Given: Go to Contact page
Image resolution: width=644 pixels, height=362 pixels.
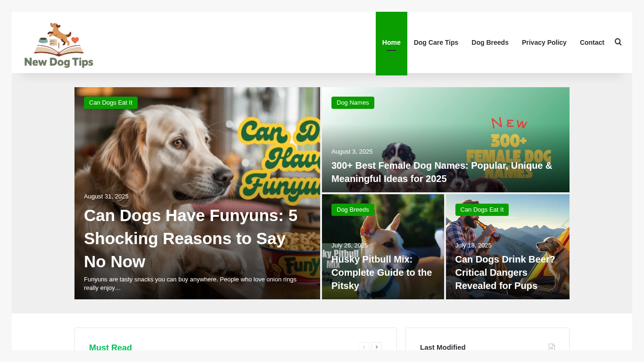Looking at the screenshot, I should (592, 42).
